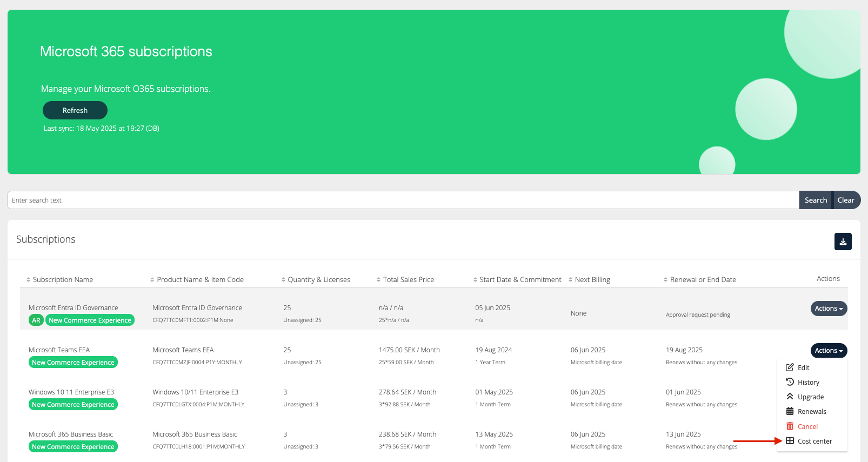Clear the search field with Clear button
The image size is (868, 462).
point(846,200)
